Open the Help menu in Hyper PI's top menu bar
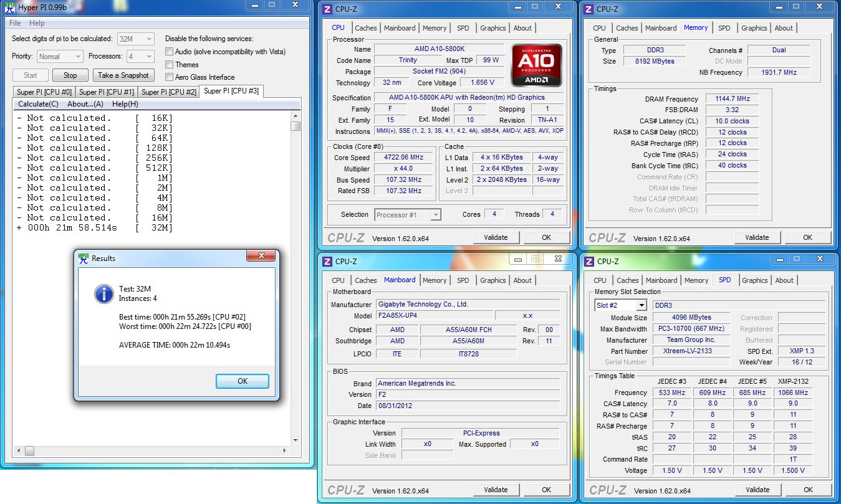 point(37,23)
